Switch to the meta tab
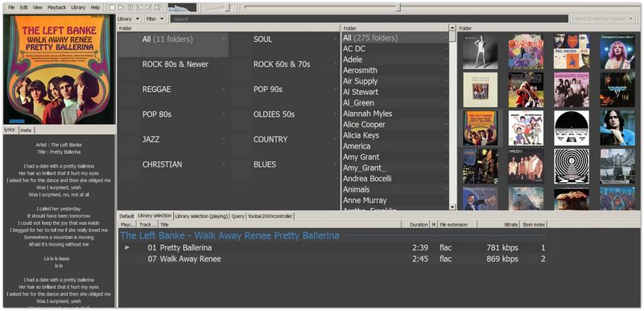 point(27,130)
